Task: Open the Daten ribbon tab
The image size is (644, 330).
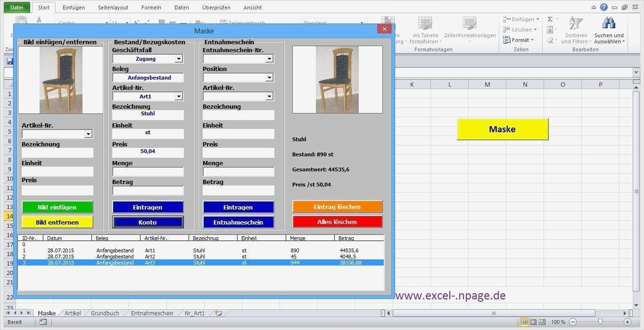Action: pos(182,7)
